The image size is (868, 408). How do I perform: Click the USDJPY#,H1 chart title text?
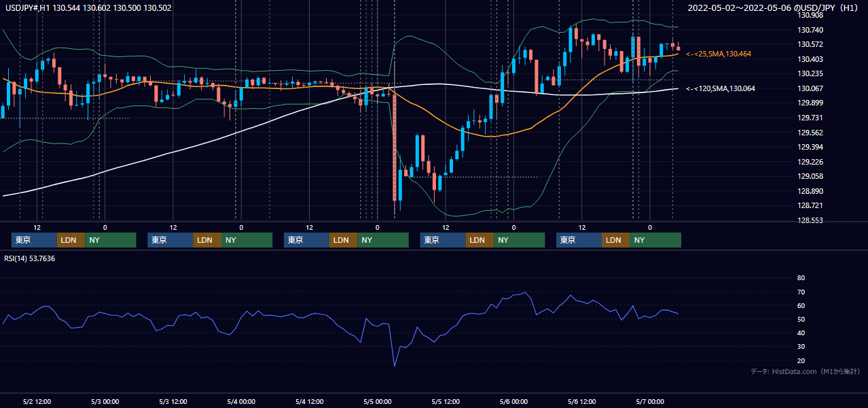pyautogui.click(x=88, y=8)
